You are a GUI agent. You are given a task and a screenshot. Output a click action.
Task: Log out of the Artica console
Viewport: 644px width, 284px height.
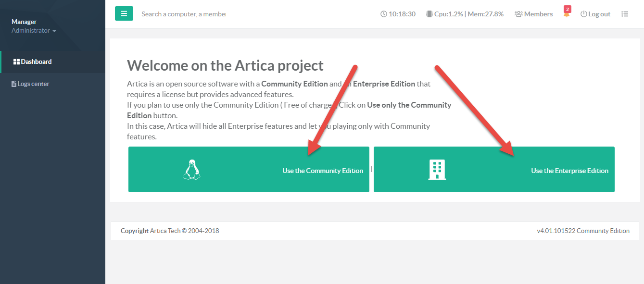(595, 14)
